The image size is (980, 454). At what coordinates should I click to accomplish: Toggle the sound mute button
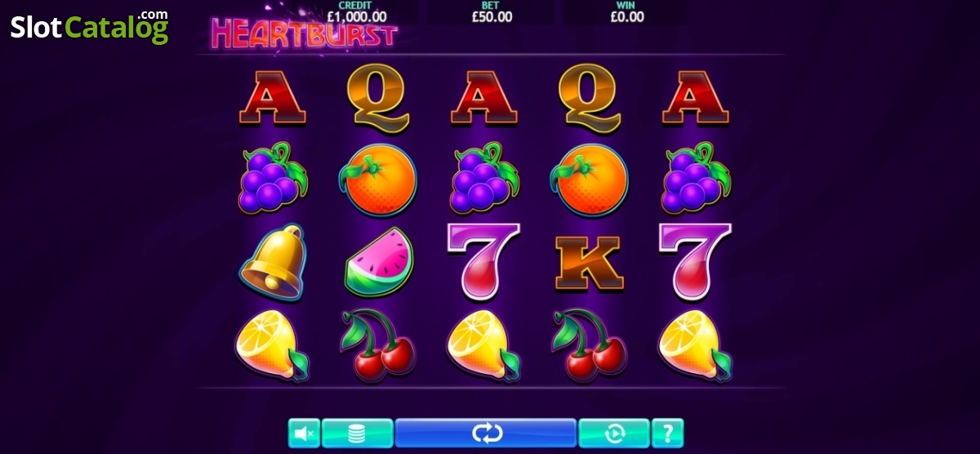tap(304, 433)
